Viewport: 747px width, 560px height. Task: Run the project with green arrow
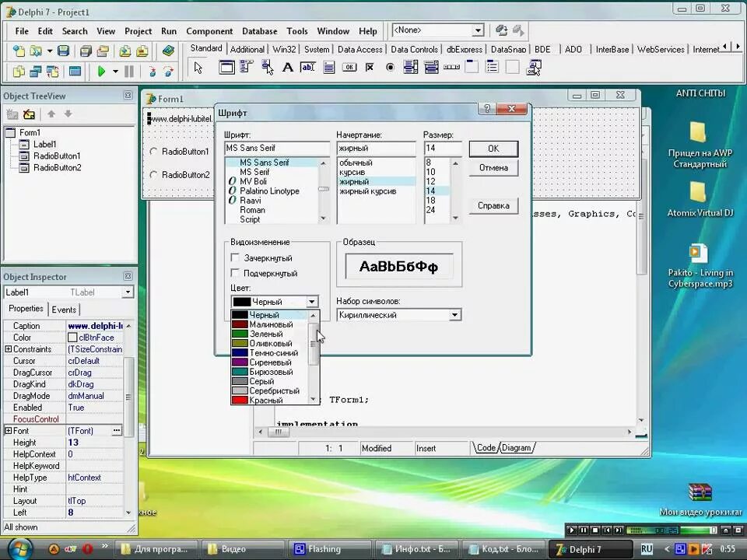[x=101, y=72]
